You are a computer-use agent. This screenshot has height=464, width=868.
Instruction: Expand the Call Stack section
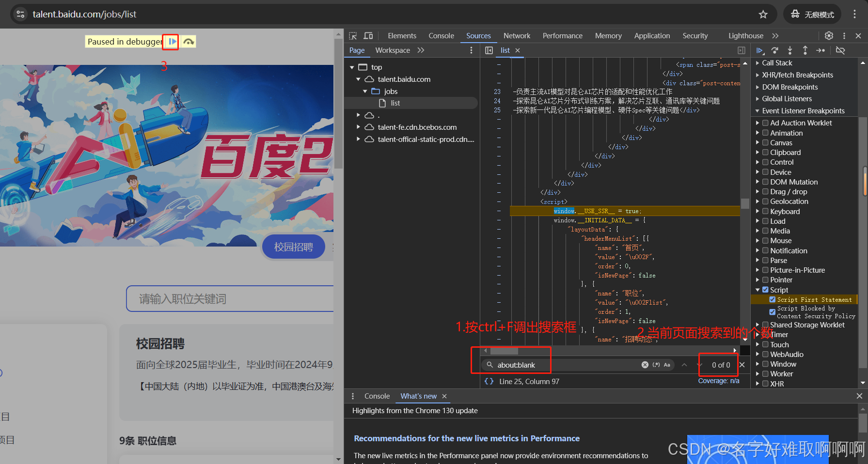777,63
